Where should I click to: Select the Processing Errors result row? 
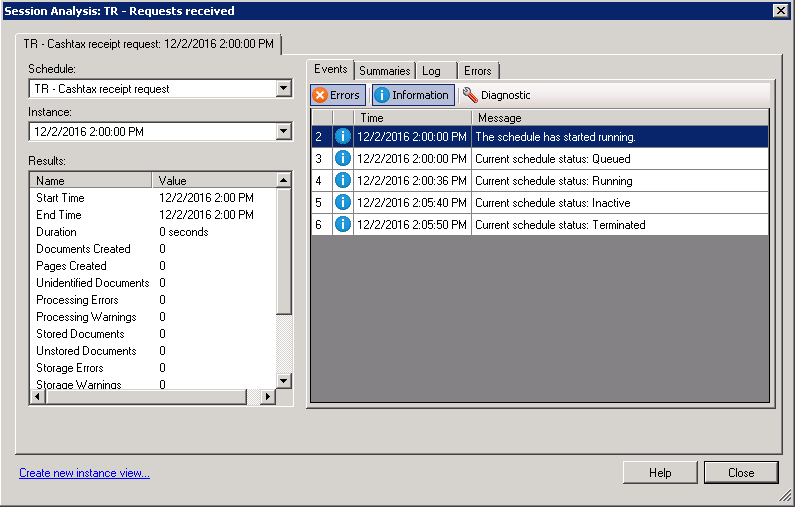pyautogui.click(x=154, y=300)
